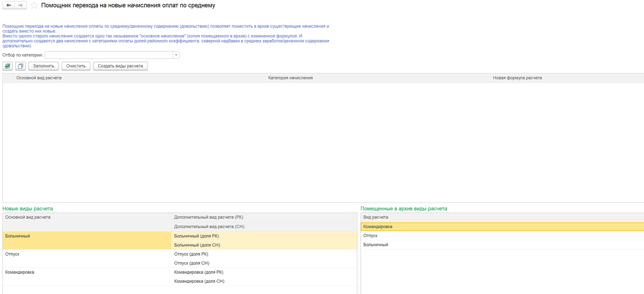Select 'Больничный' in the archived types list
The width and height of the screenshot is (644, 294).
coord(376,245)
